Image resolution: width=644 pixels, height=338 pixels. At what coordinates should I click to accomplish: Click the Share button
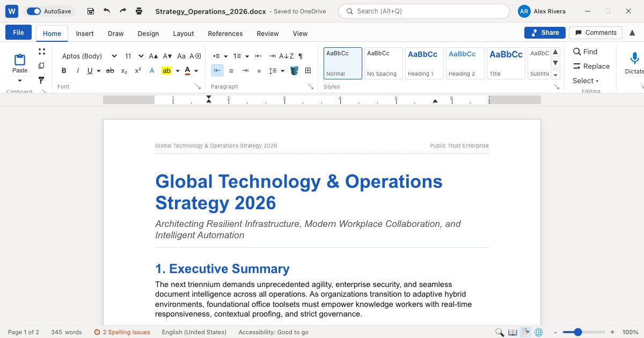[545, 33]
